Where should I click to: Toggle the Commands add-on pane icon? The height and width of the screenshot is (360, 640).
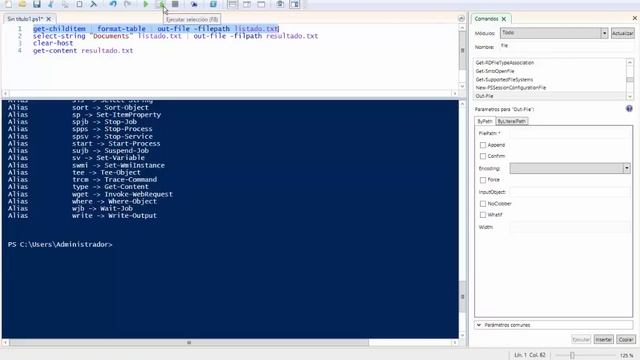pos(295,4)
